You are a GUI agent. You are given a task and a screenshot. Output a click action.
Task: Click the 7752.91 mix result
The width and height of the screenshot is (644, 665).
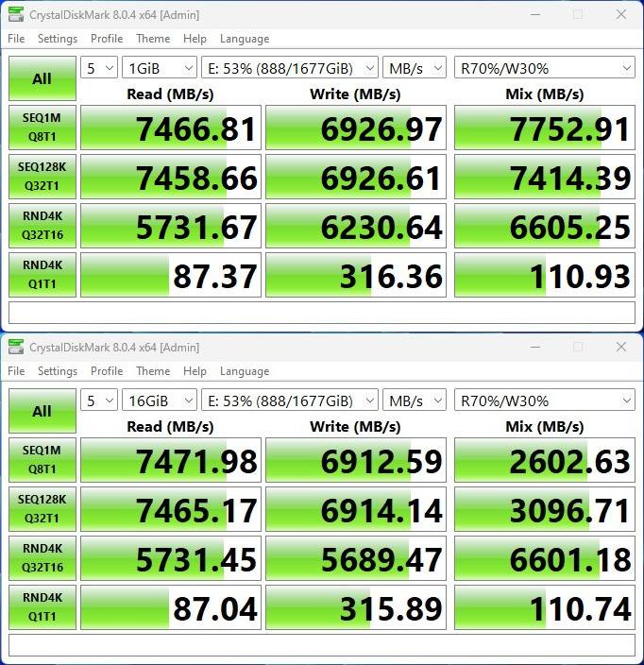[x=544, y=128]
